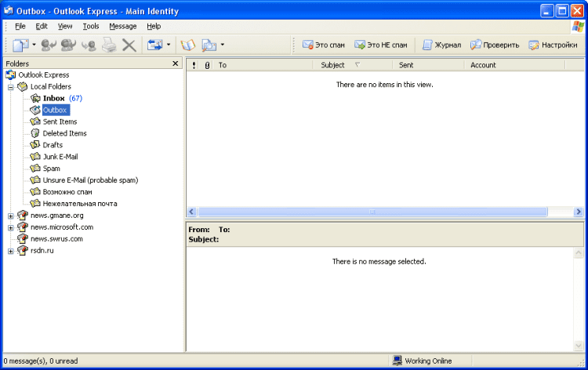Open the Junk E-Mail folder
The height and width of the screenshot is (370, 588).
(60, 157)
